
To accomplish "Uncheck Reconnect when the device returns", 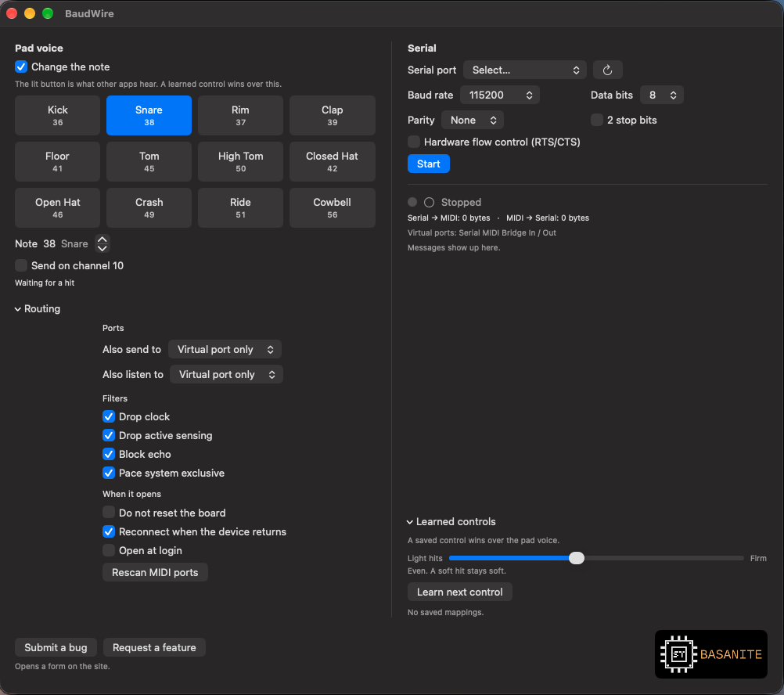I will [109, 531].
